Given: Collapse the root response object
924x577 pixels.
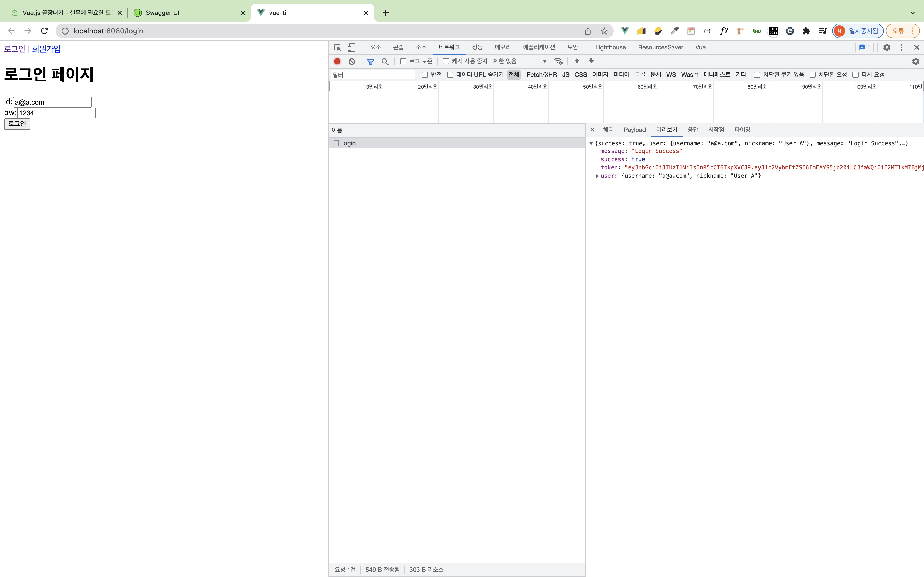Looking at the screenshot, I should click(x=591, y=143).
